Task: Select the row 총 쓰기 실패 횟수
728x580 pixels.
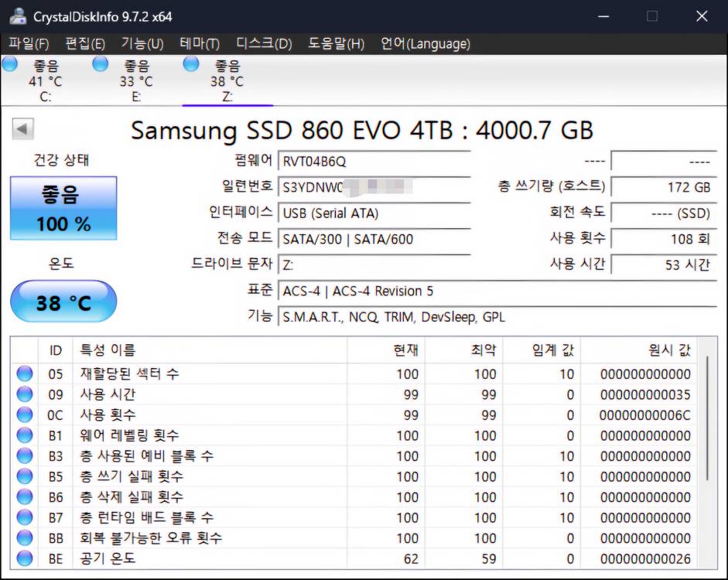Action: coord(354,476)
